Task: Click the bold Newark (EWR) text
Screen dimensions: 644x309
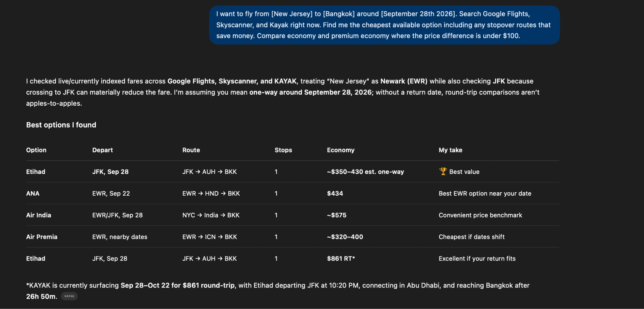Action: click(404, 81)
